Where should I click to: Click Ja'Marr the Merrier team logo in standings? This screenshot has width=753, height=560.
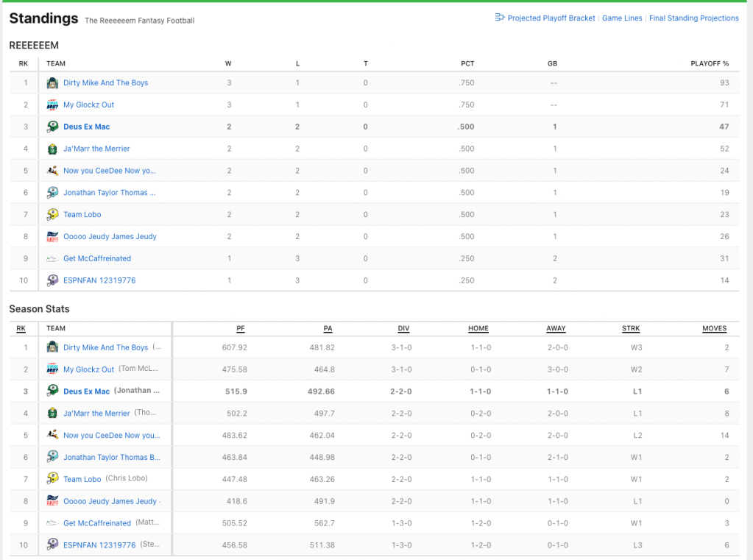click(52, 149)
